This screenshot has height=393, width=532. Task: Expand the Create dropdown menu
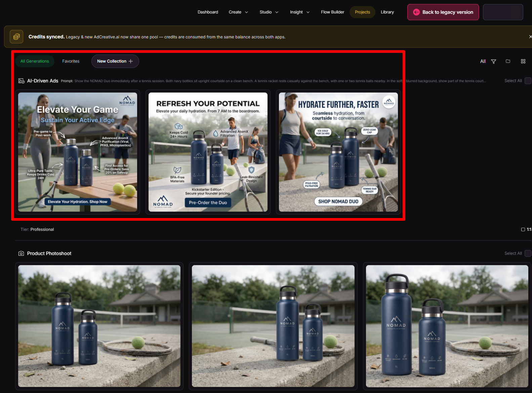(238, 12)
